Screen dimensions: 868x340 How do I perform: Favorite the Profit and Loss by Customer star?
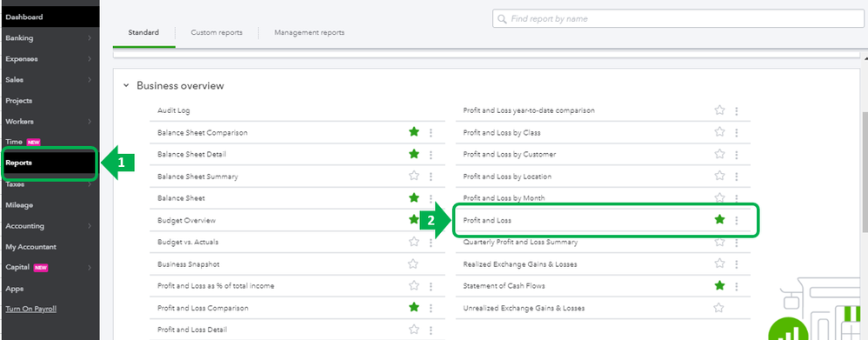(719, 153)
